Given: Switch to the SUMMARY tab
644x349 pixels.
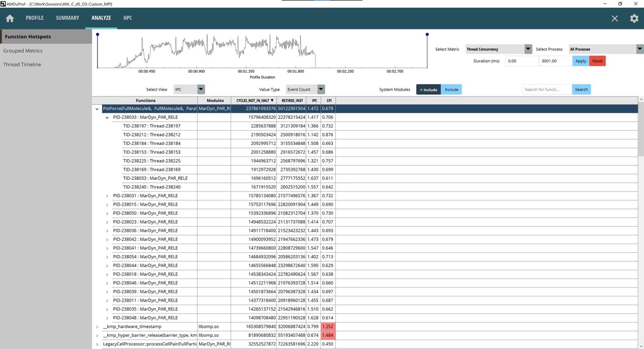Looking at the screenshot, I should pyautogui.click(x=67, y=18).
